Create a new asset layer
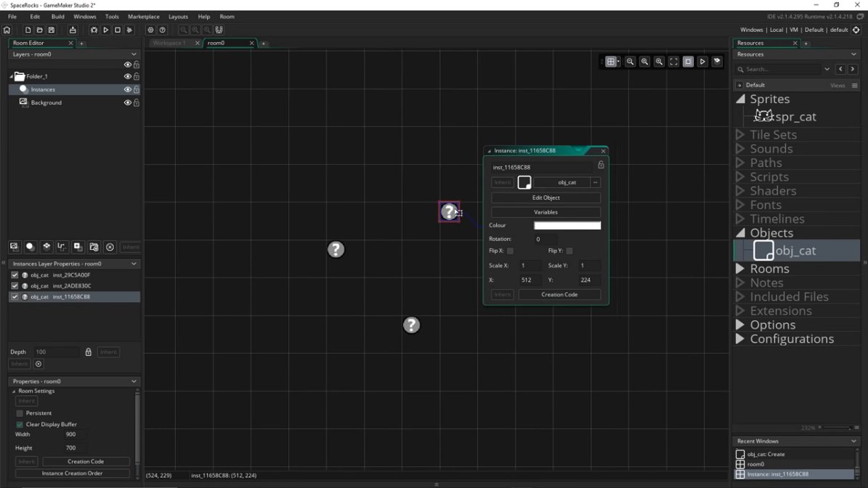This screenshot has height=488, width=868. [x=78, y=247]
